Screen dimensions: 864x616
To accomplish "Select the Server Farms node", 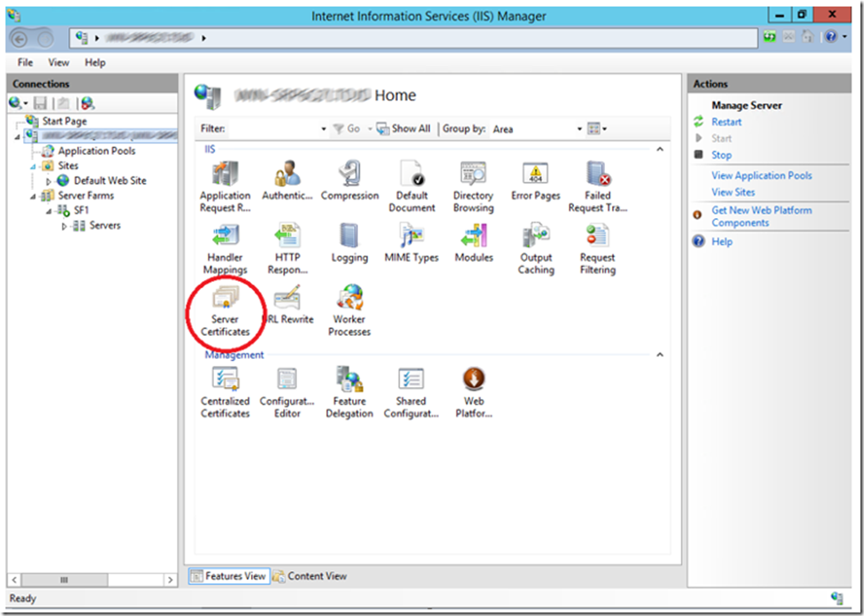I will pos(86,195).
